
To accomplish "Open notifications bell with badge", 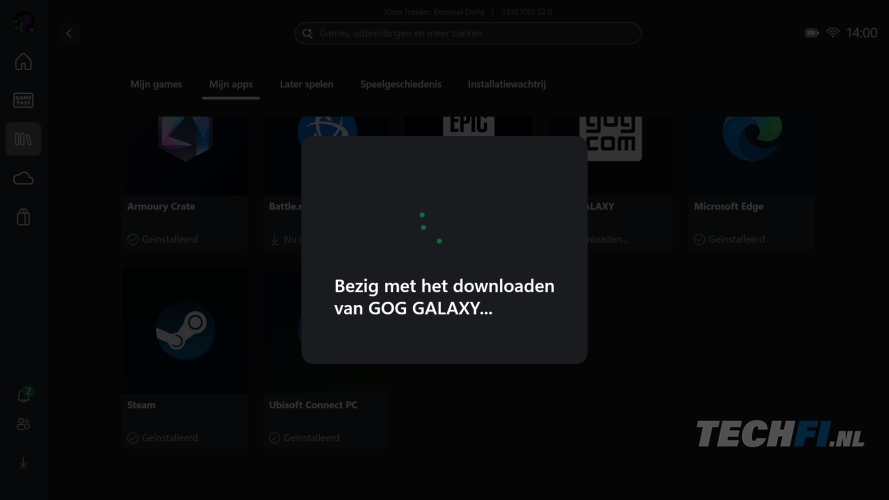I will [x=24, y=395].
